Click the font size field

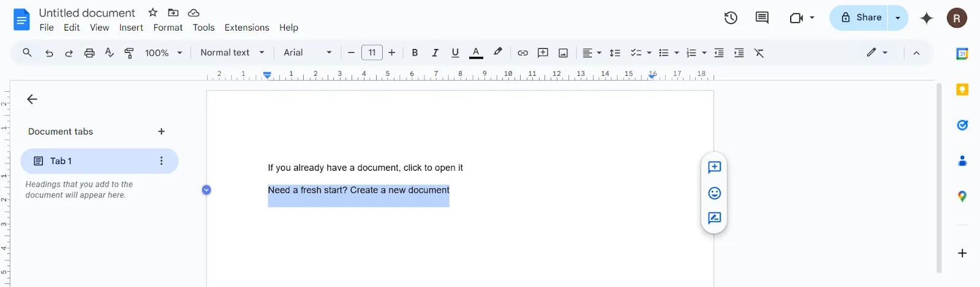click(372, 53)
